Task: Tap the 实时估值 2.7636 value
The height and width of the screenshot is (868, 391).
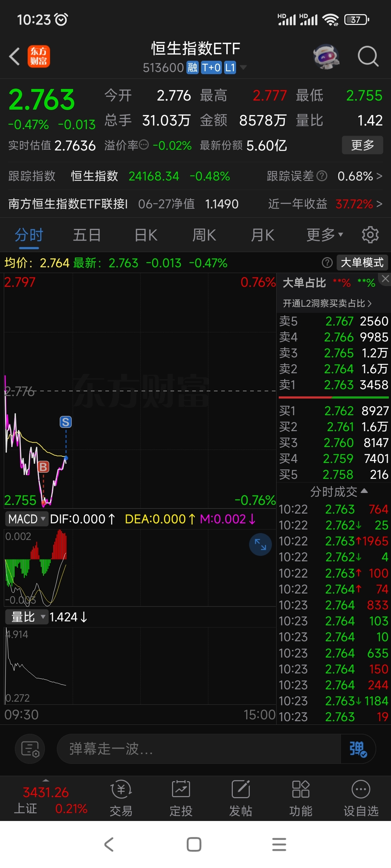Action: [x=75, y=145]
